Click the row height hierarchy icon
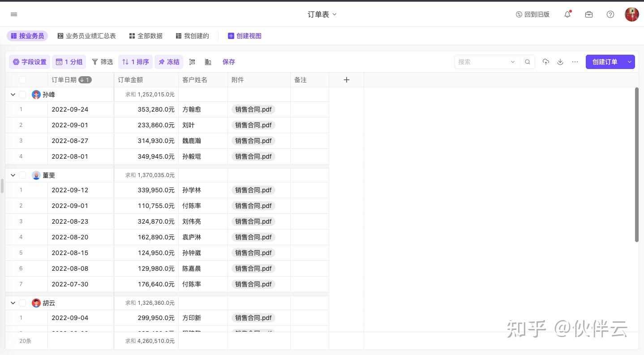 point(192,62)
